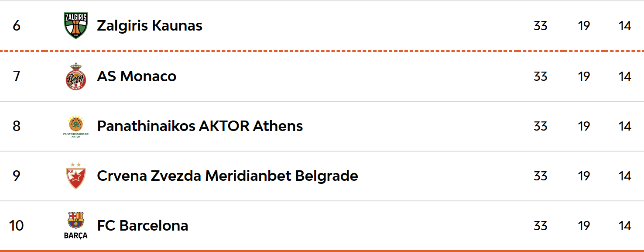
Task: Click the Crvena Zvezda team logo
Action: click(x=76, y=176)
